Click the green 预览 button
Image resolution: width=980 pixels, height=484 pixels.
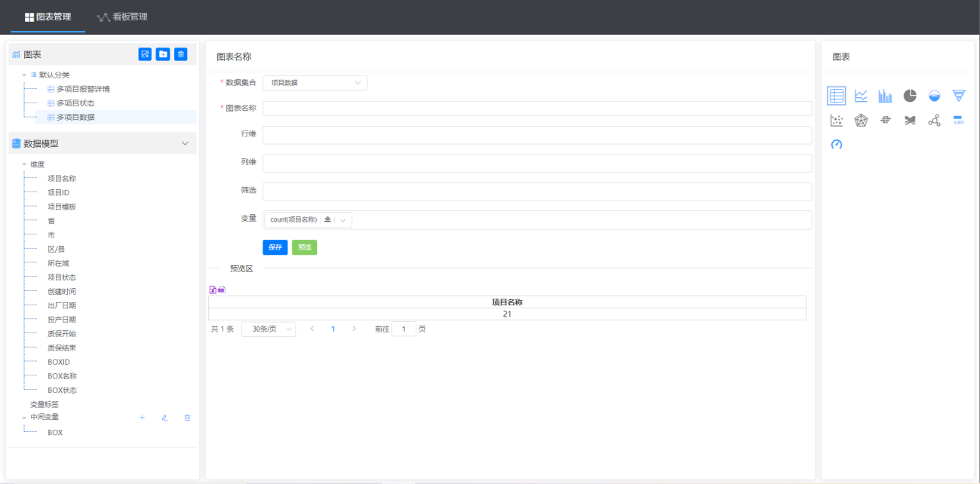coord(304,247)
